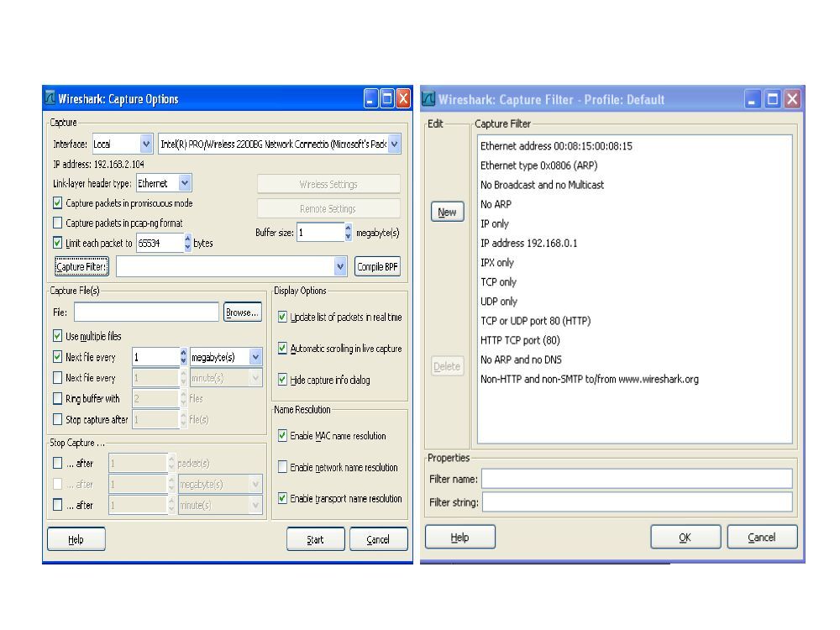Select HTTP TCP port (80) filter
This screenshot has width=840, height=630.
point(520,340)
